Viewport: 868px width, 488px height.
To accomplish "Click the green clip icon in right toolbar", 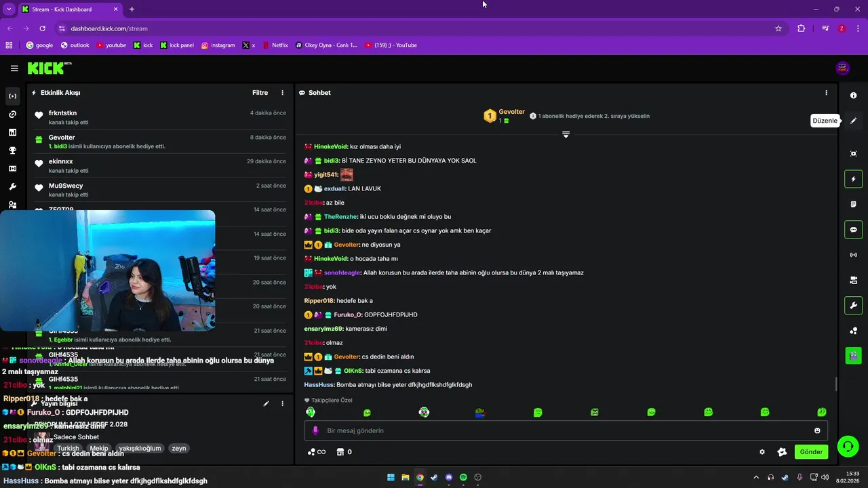I will (x=854, y=354).
